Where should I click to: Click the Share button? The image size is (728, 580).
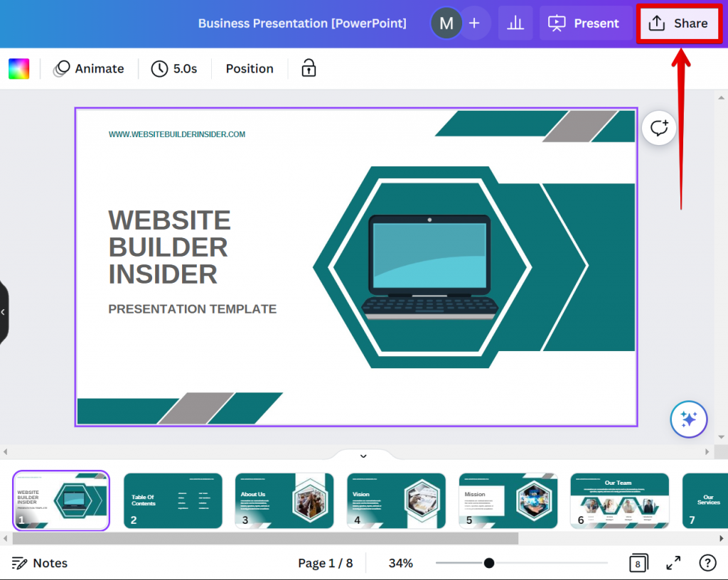(679, 23)
